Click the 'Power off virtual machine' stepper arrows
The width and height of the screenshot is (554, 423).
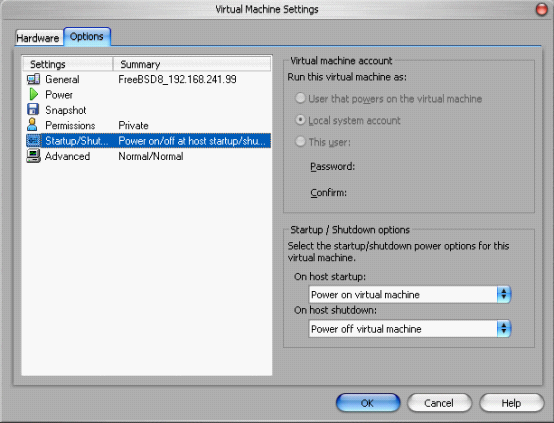point(503,329)
